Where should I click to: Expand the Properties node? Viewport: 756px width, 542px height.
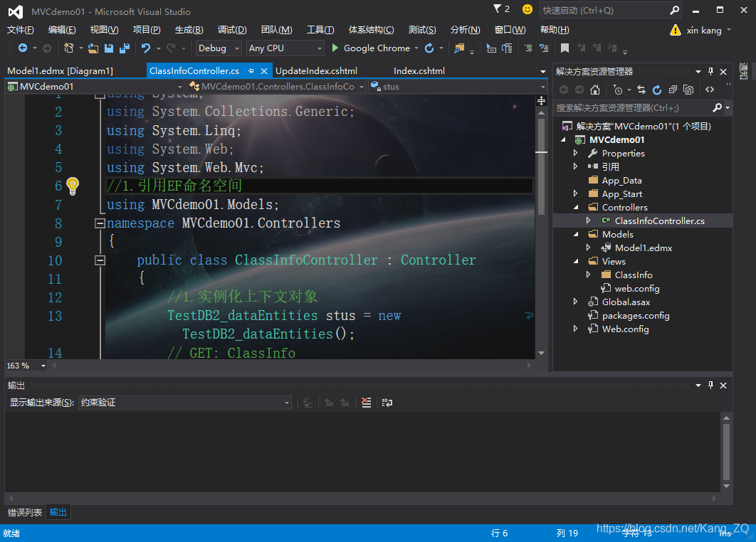575,153
